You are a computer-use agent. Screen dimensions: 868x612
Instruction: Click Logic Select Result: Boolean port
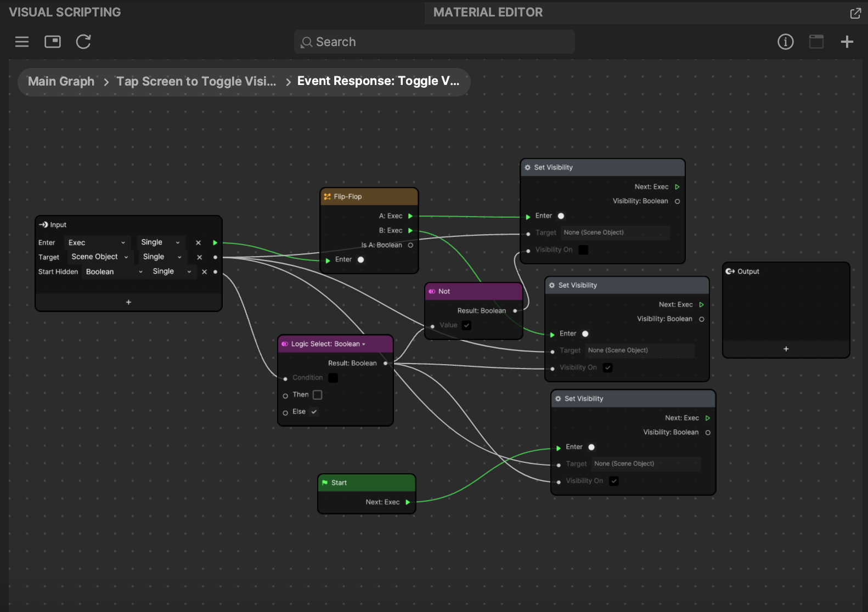pos(385,363)
